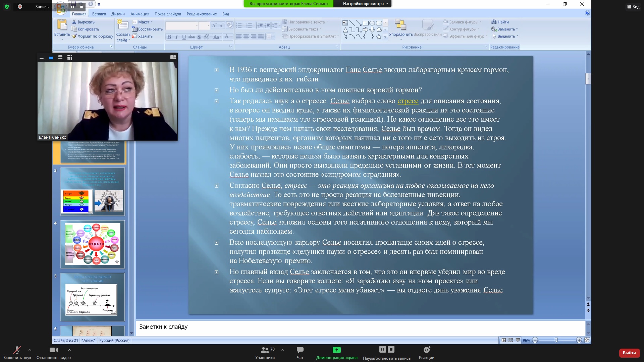Open the Макет layout dropdown
Screen dimensions: 644x362
(x=143, y=22)
